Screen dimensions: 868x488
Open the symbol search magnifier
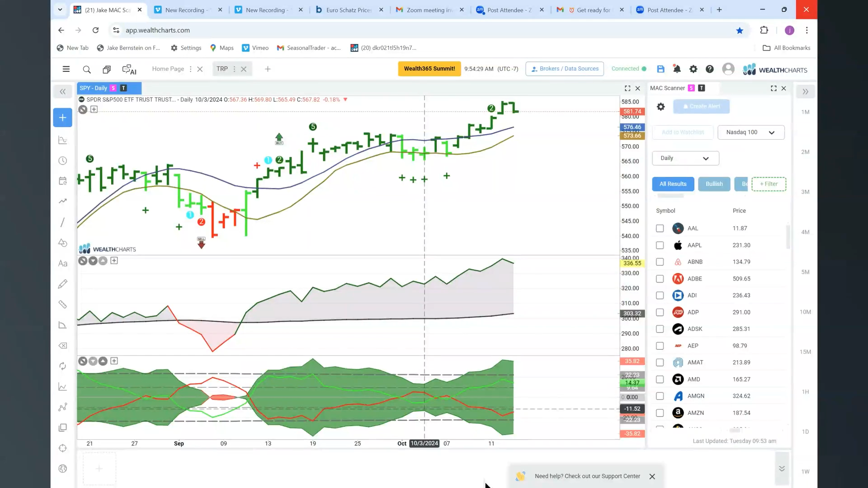[x=87, y=69]
